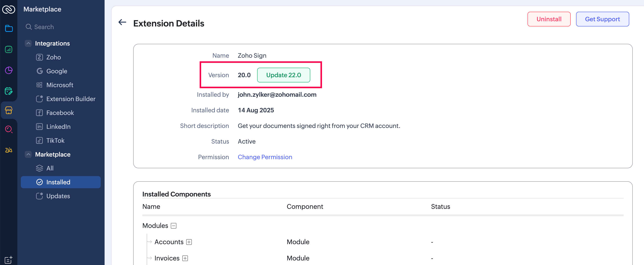Open the folder icon in left rail

tap(9, 28)
